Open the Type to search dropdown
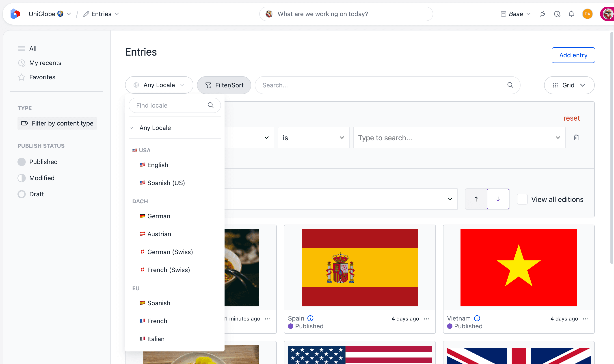The width and height of the screenshot is (614, 364). (x=459, y=138)
